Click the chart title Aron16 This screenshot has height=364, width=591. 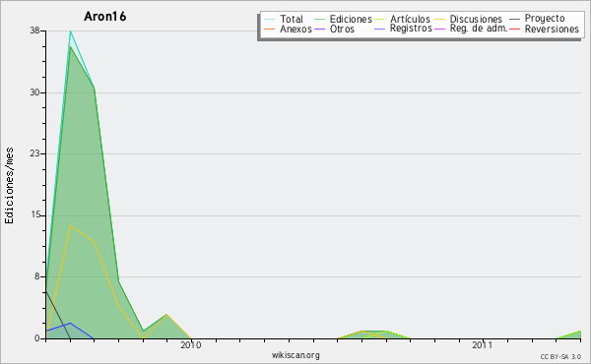(104, 17)
